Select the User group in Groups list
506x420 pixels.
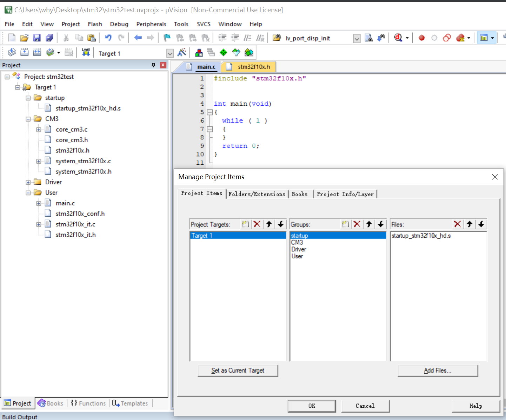pos(297,256)
